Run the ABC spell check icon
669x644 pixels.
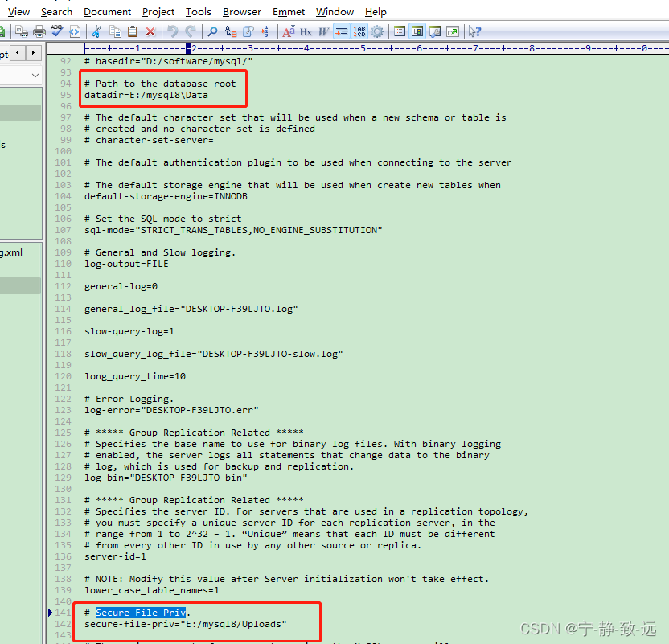[57, 31]
